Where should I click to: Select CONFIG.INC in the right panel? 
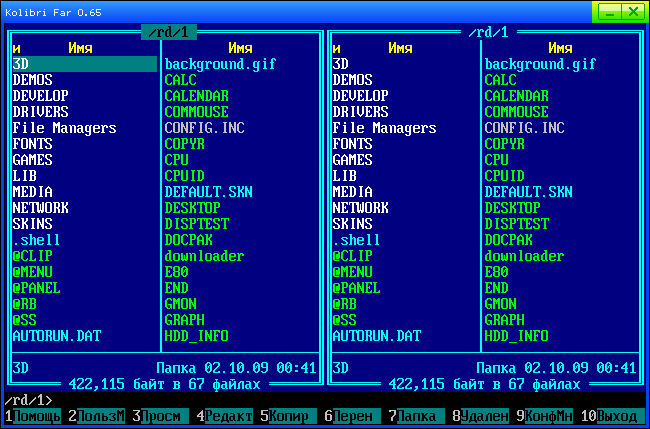click(524, 128)
